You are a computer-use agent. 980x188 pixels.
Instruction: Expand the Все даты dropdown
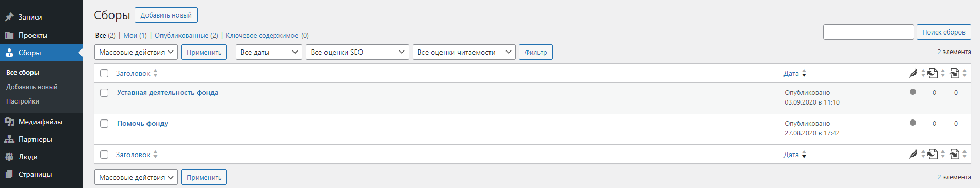(x=269, y=52)
